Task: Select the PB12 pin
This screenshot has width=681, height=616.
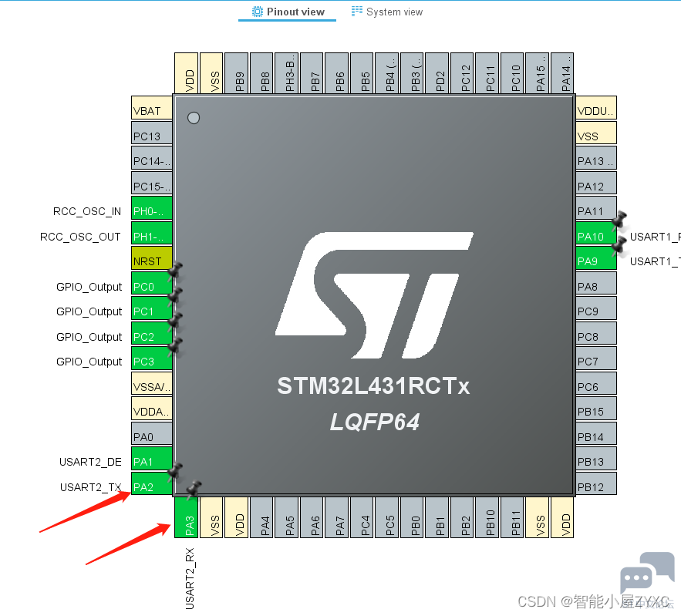Action: (596, 483)
